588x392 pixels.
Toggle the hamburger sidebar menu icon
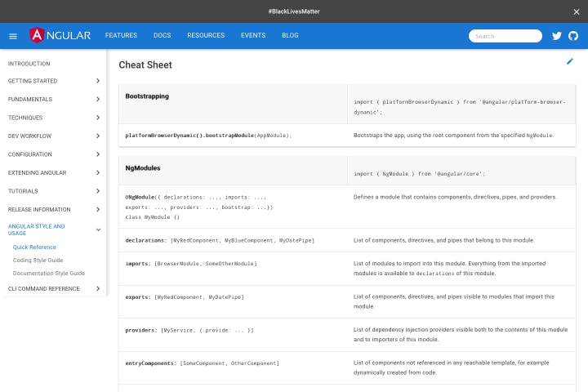[13, 36]
